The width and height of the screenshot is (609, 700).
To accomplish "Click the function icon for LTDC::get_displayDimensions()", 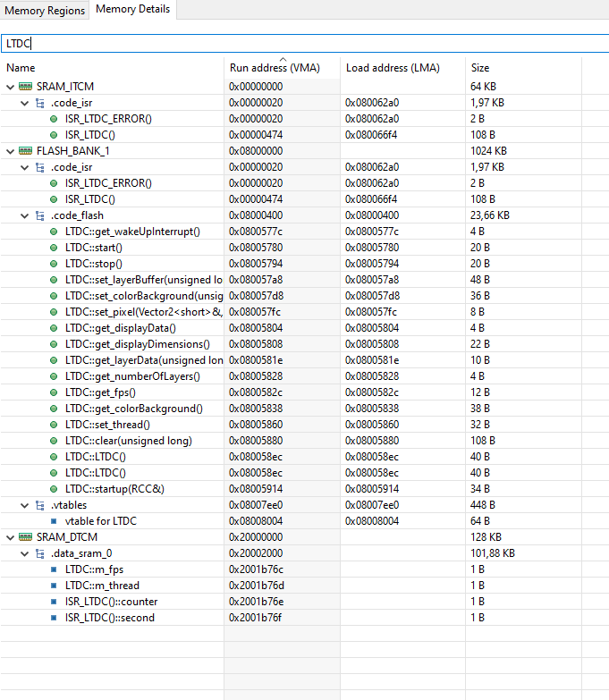I will [x=54, y=344].
